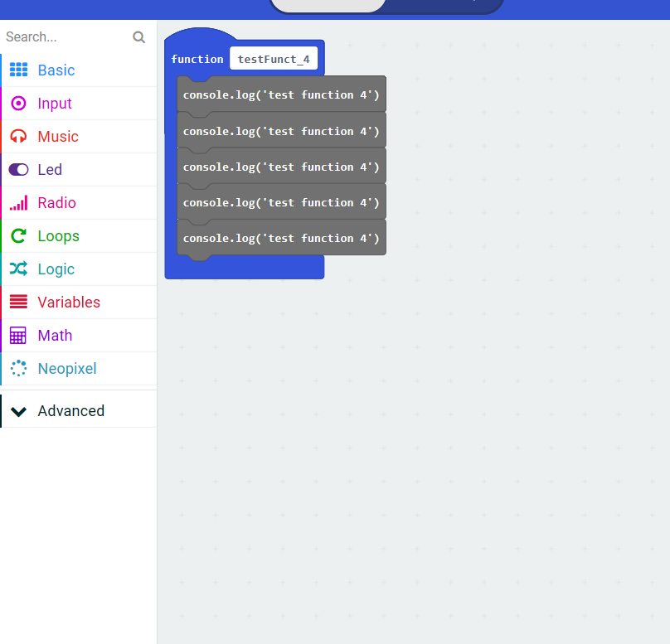Open the Math calculator icon
This screenshot has width=670, height=644.
[x=18, y=335]
